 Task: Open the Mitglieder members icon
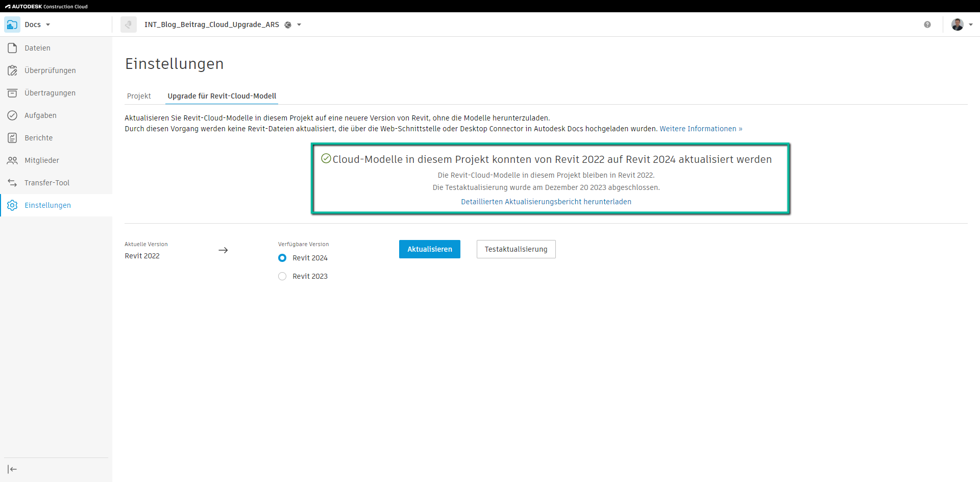pyautogui.click(x=12, y=160)
